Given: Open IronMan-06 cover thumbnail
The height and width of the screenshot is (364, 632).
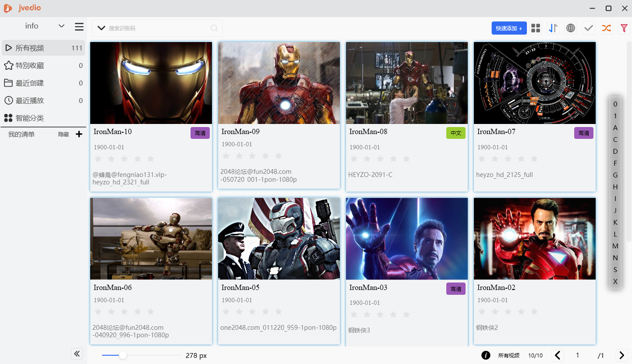Looking at the screenshot, I should tap(151, 239).
